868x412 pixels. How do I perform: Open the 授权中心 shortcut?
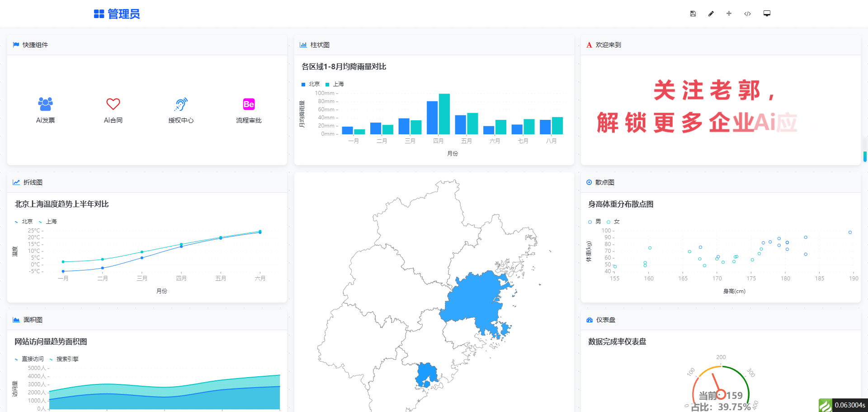point(181,109)
